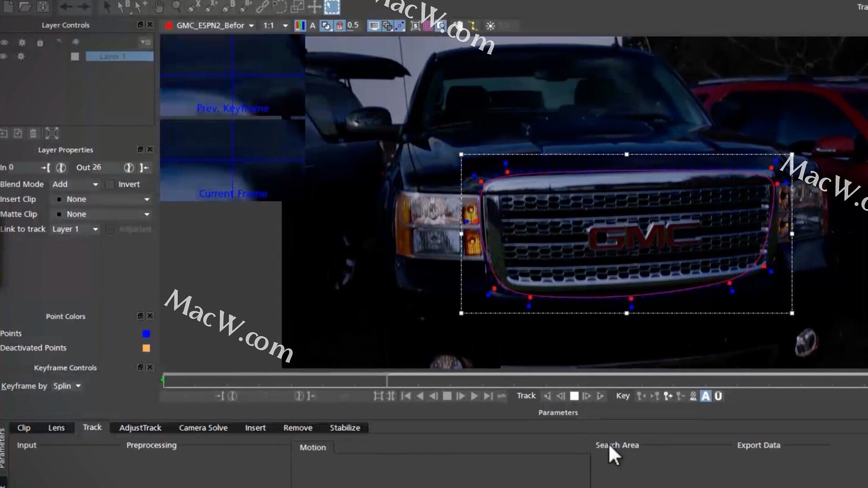Change the Points blue color swatch
868x488 pixels.
146,333
